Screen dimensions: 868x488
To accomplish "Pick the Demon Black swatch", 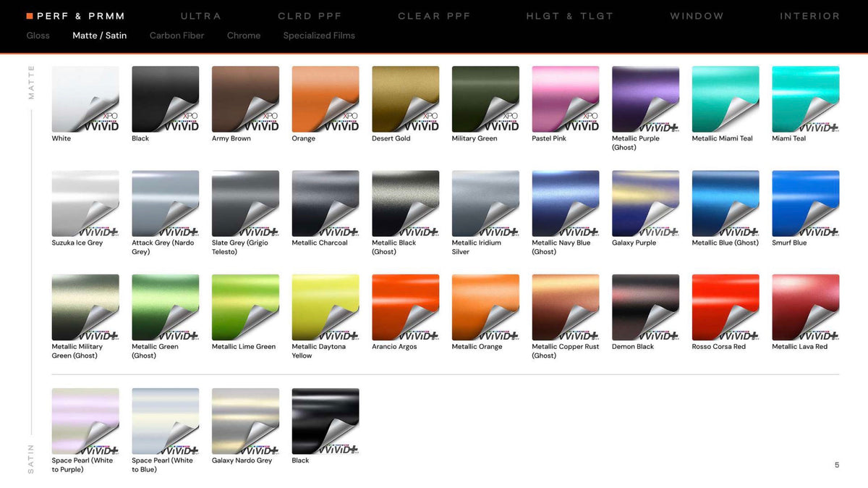I will 646,307.
